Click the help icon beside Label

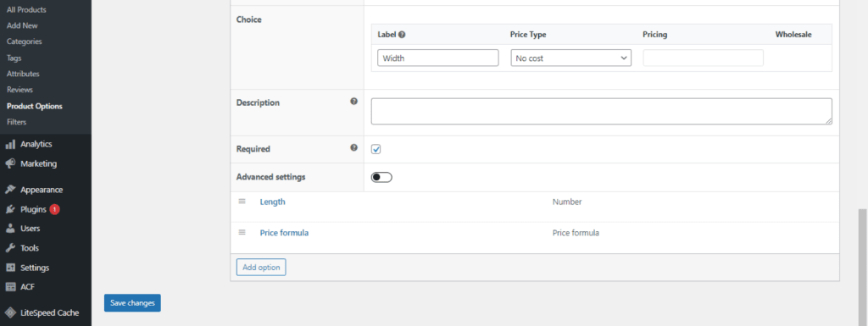[402, 34]
